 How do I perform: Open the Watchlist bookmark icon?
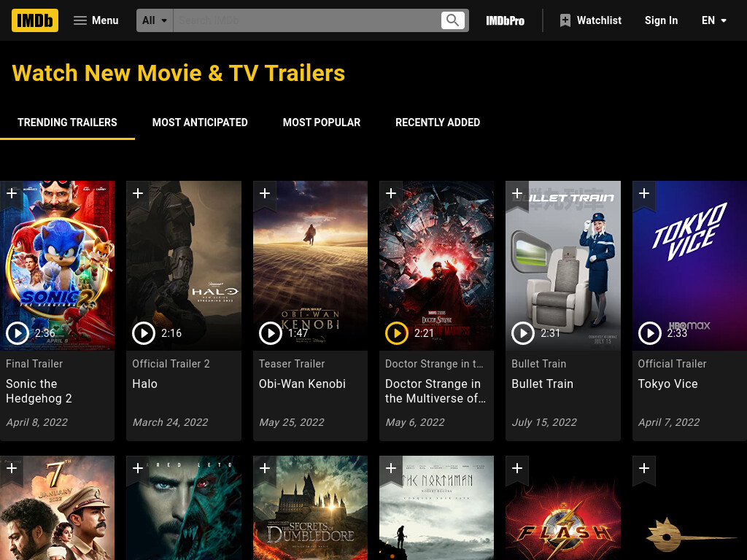[565, 20]
